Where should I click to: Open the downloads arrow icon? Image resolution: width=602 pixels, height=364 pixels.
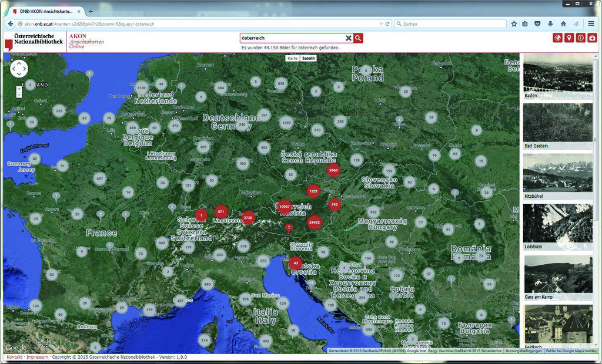pyautogui.click(x=550, y=24)
